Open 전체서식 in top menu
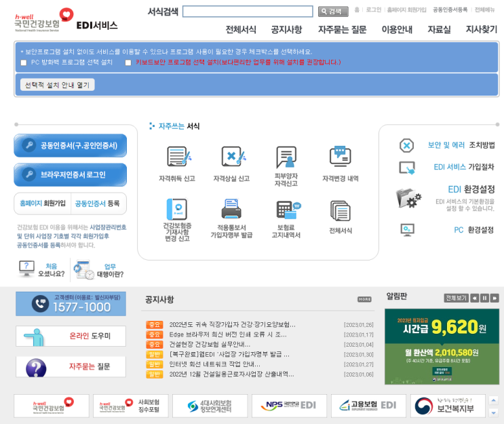Viewport: 504px width, 424px height. (241, 30)
